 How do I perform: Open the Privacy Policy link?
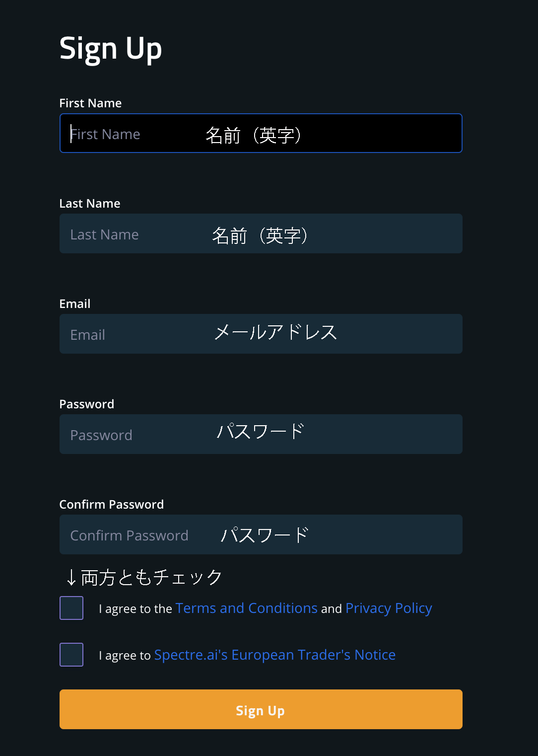[389, 608]
